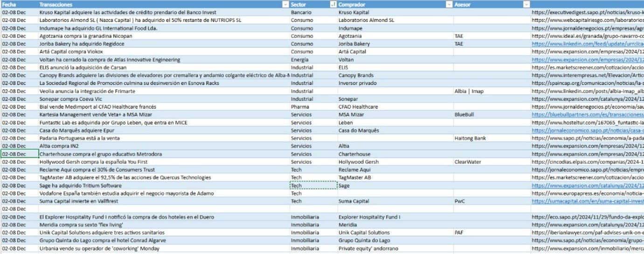Screen dimensions: 644x254
Task: Select the 'Grupo Quinta do Lago' comprador cell
Action: (395, 240)
